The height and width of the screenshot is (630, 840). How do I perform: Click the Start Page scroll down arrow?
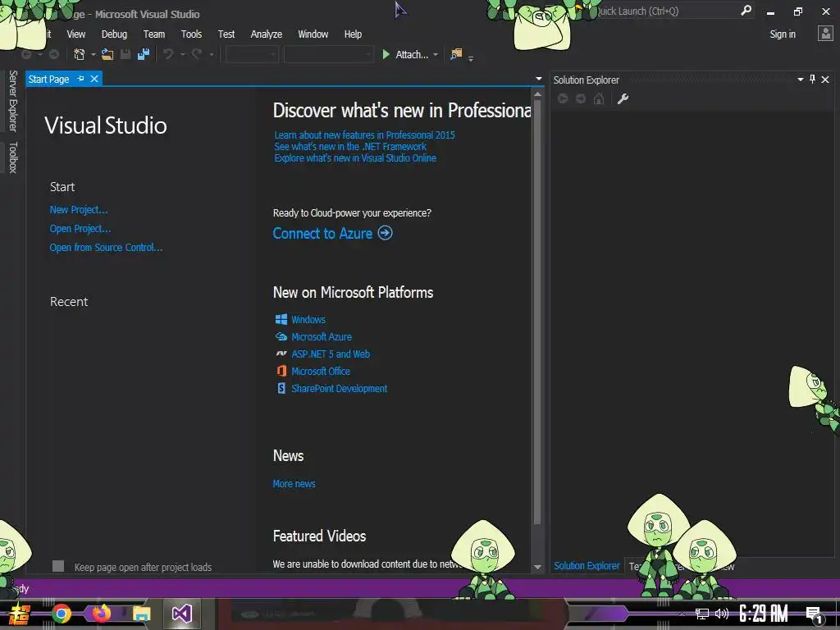click(537, 567)
